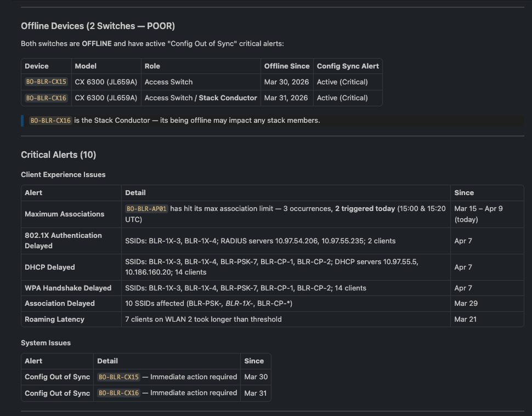Click the Mar 30 date in System Issues
Image resolution: width=532 pixels, height=416 pixels.
click(x=255, y=377)
